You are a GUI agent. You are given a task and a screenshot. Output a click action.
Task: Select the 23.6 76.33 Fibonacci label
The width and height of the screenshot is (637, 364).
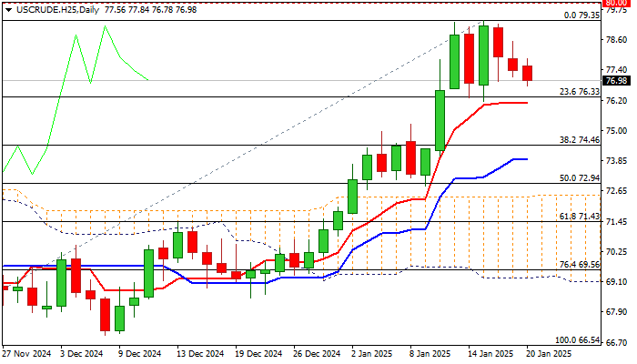[581, 92]
